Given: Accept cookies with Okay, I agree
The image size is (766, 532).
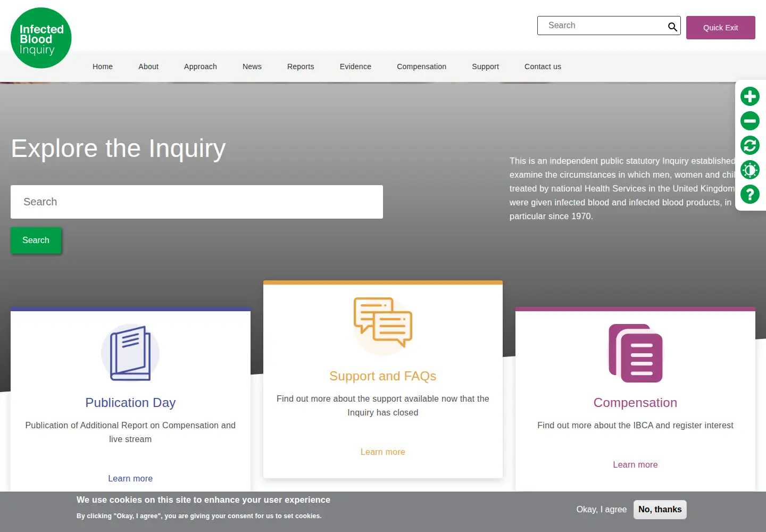Looking at the screenshot, I should 602,510.
